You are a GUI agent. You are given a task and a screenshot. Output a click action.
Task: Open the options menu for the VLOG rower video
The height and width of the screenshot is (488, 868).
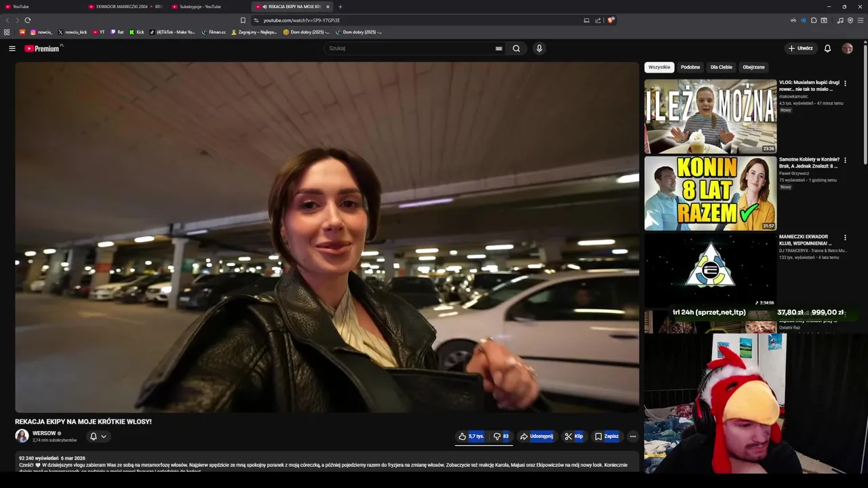click(x=845, y=83)
